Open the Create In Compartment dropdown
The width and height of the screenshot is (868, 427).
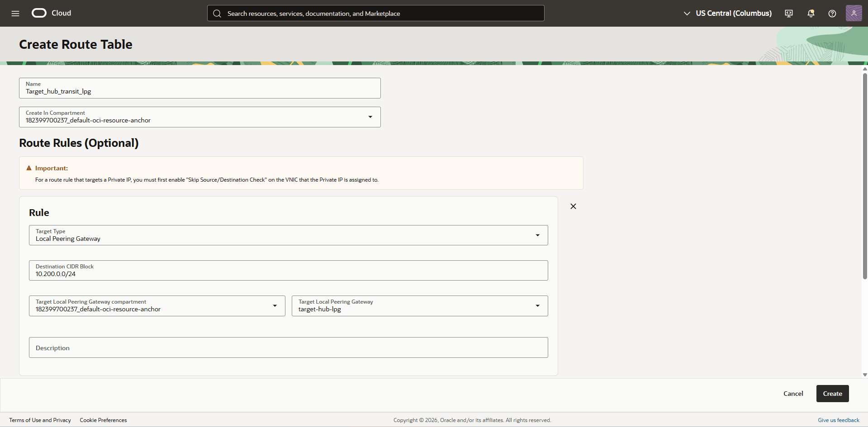click(x=200, y=117)
